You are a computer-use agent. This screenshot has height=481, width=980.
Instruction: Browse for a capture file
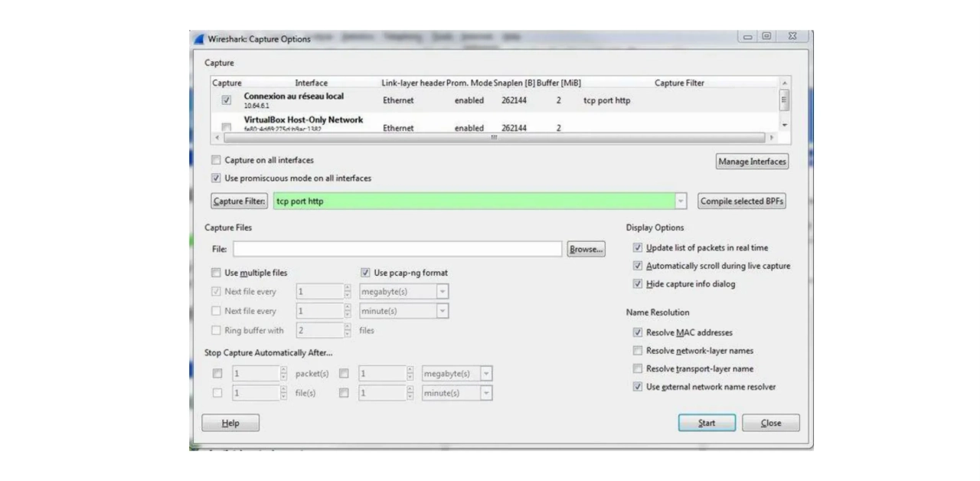tap(586, 249)
